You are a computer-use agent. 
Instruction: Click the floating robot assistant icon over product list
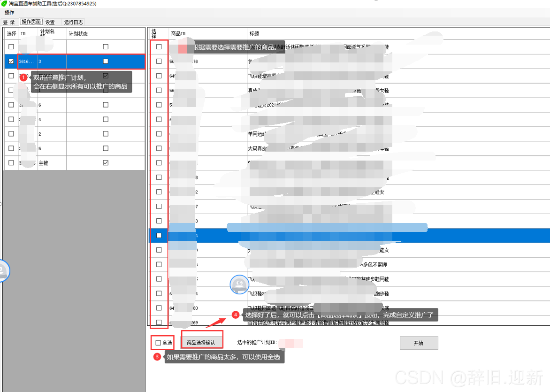click(239, 284)
